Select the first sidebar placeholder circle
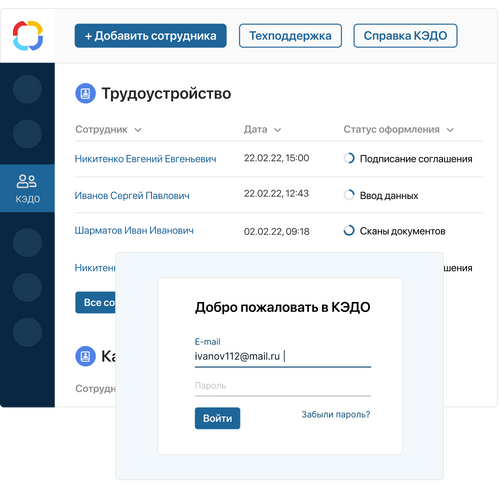The image size is (500, 488). 27,89
